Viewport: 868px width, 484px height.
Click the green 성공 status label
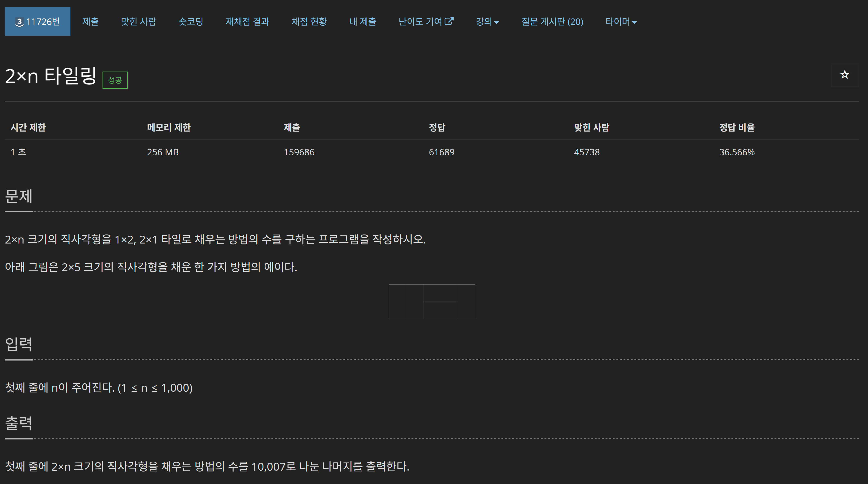[115, 80]
